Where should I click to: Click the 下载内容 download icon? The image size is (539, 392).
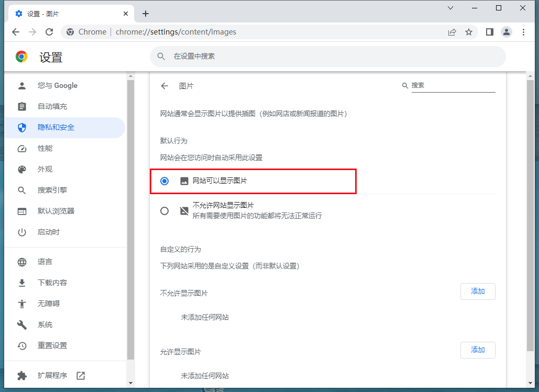[22, 283]
